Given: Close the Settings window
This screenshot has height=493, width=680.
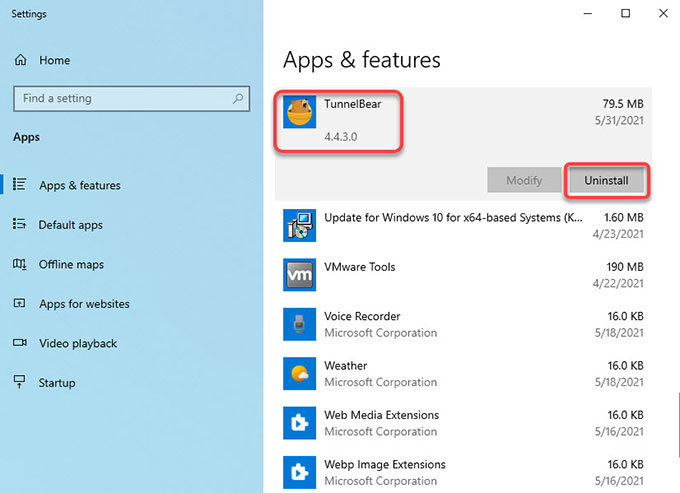Looking at the screenshot, I should tap(663, 13).
